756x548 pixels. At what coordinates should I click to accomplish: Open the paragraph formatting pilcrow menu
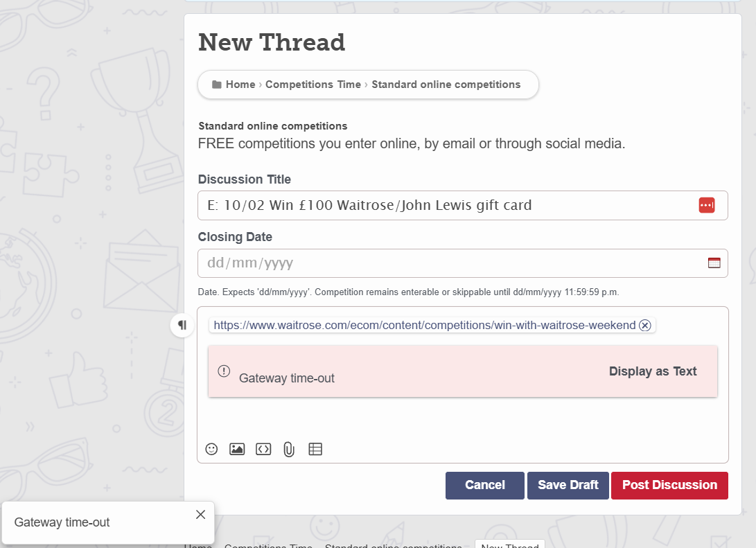pos(182,324)
